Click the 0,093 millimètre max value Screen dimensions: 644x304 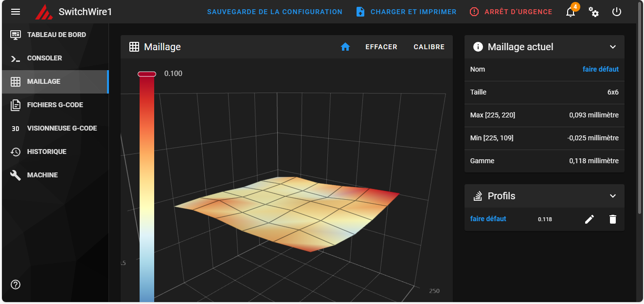[x=594, y=115]
